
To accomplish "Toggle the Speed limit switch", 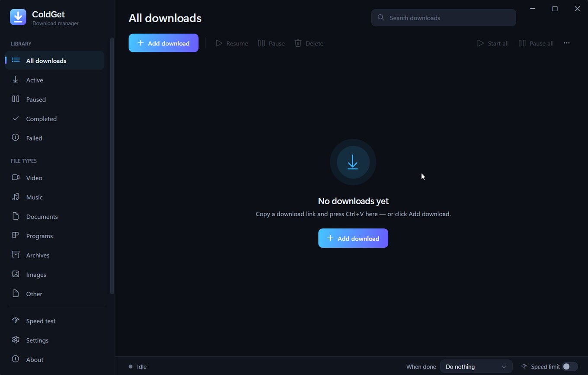I will pyautogui.click(x=569, y=366).
